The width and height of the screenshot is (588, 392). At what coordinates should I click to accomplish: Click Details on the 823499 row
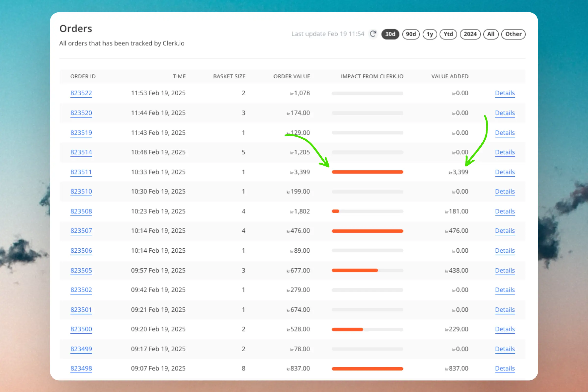point(505,349)
